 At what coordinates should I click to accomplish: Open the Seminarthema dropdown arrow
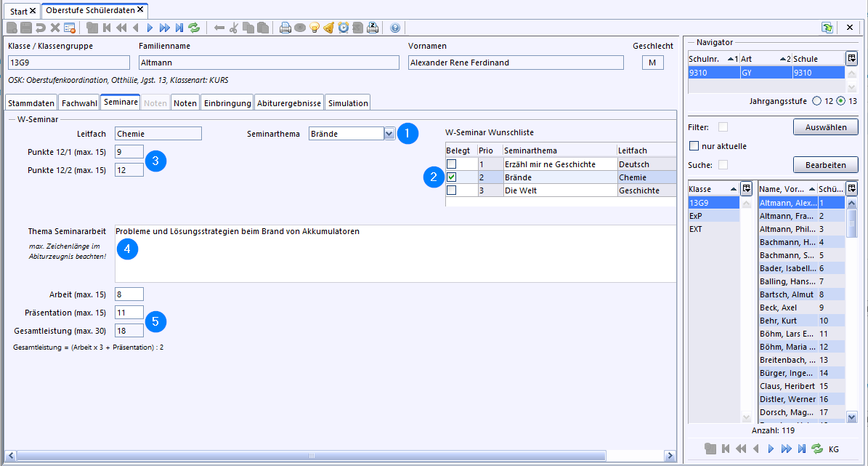tap(389, 134)
